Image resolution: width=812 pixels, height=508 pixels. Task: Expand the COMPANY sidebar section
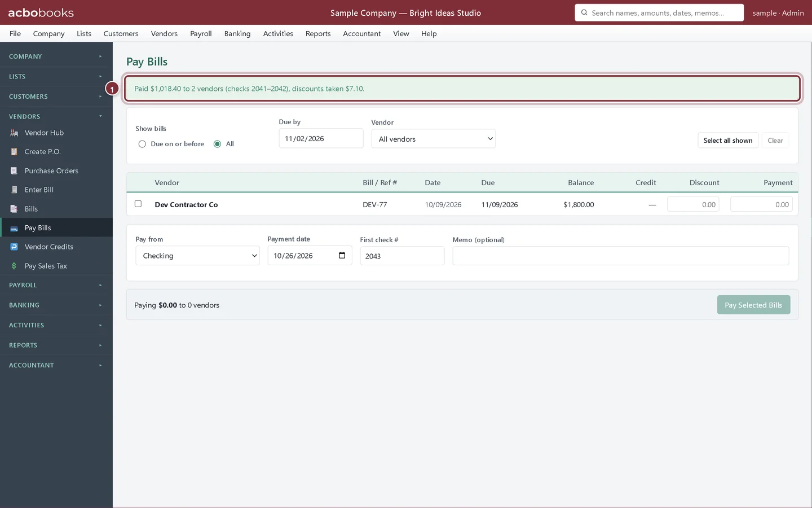[x=56, y=56]
